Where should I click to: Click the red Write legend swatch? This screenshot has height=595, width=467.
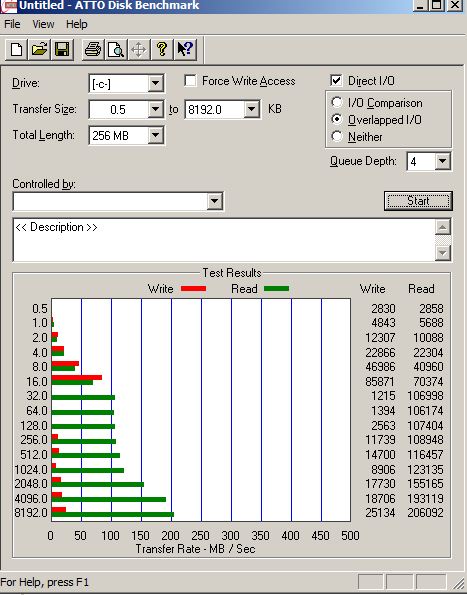click(193, 289)
